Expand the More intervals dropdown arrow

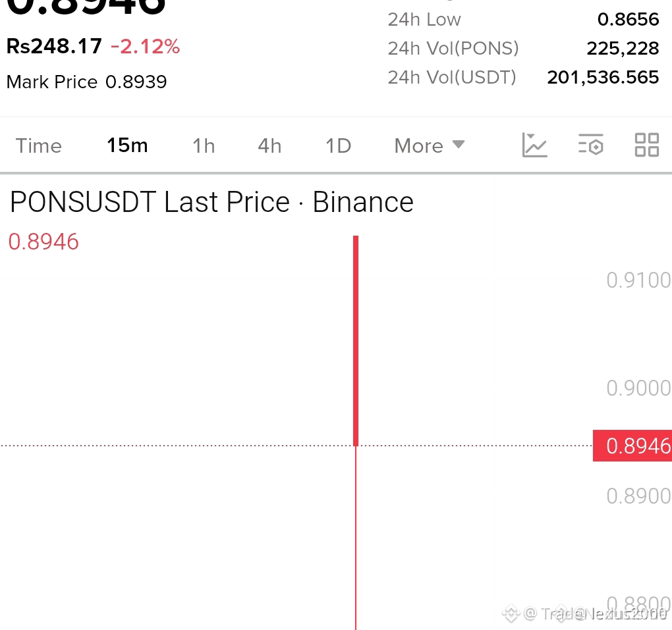(458, 144)
